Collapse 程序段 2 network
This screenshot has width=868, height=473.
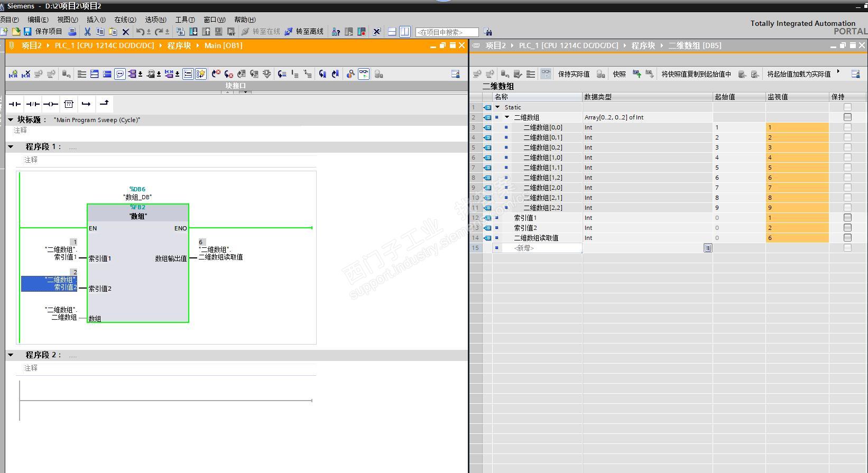[11, 355]
